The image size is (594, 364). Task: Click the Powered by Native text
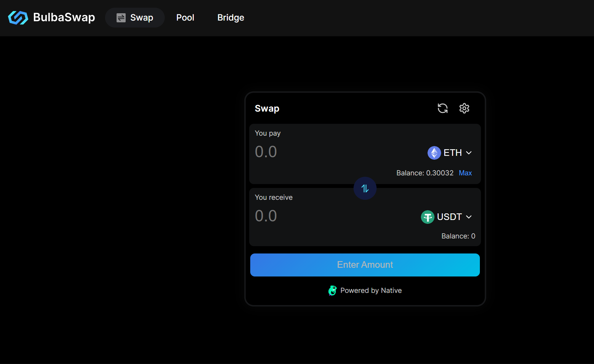pyautogui.click(x=371, y=290)
